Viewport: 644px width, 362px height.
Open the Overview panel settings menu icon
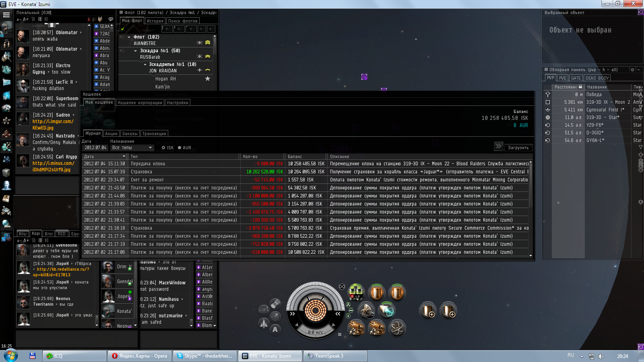tap(546, 70)
